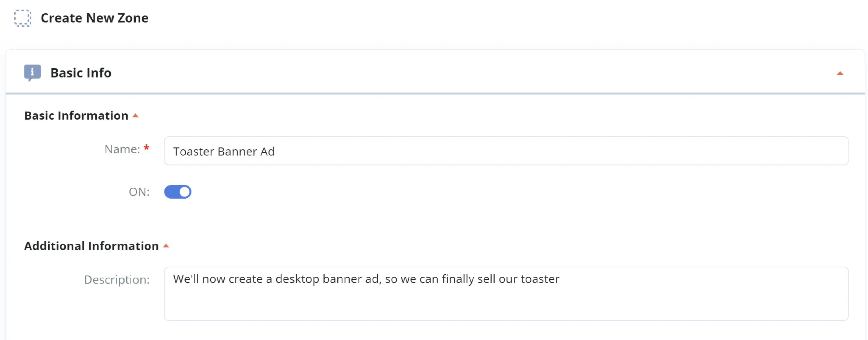Click the Additional Information heading text
The image size is (868, 340).
click(x=91, y=246)
